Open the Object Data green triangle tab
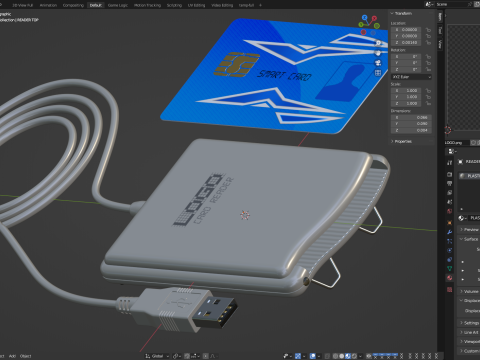 450,268
